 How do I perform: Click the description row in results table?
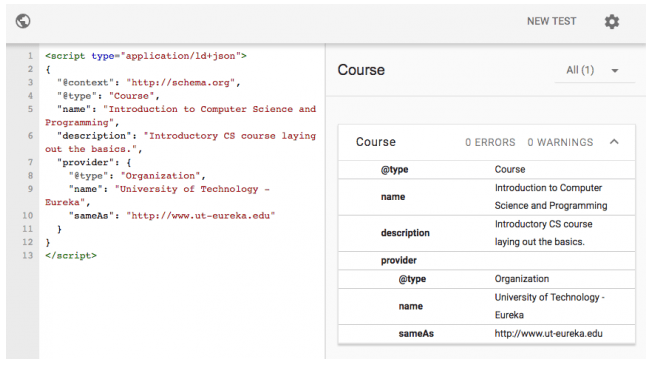point(487,233)
